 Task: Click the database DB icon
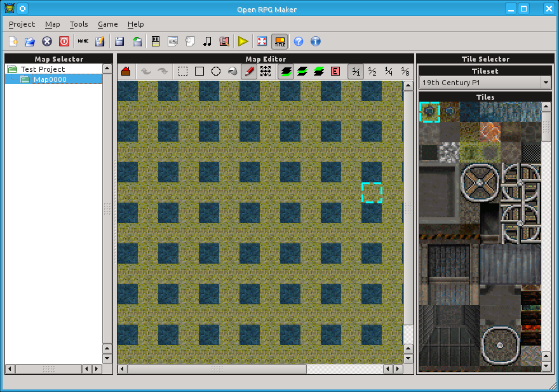(x=156, y=41)
